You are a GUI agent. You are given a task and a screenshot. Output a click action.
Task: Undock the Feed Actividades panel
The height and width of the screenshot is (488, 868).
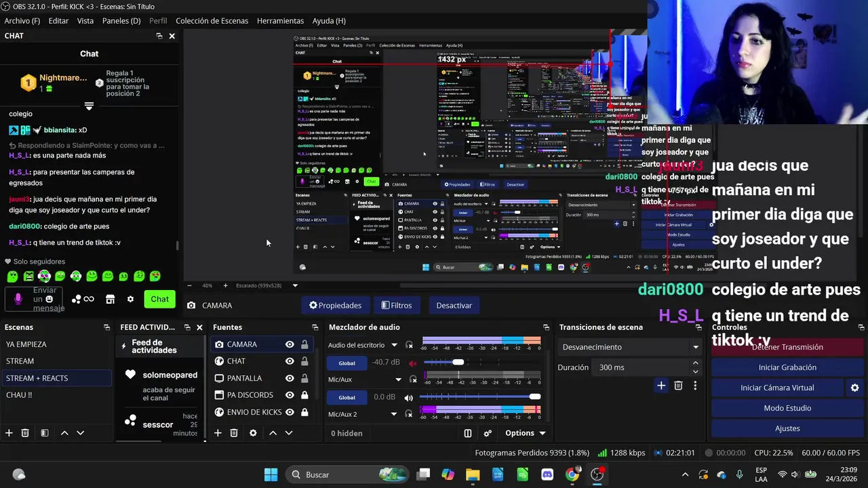pyautogui.click(x=187, y=327)
